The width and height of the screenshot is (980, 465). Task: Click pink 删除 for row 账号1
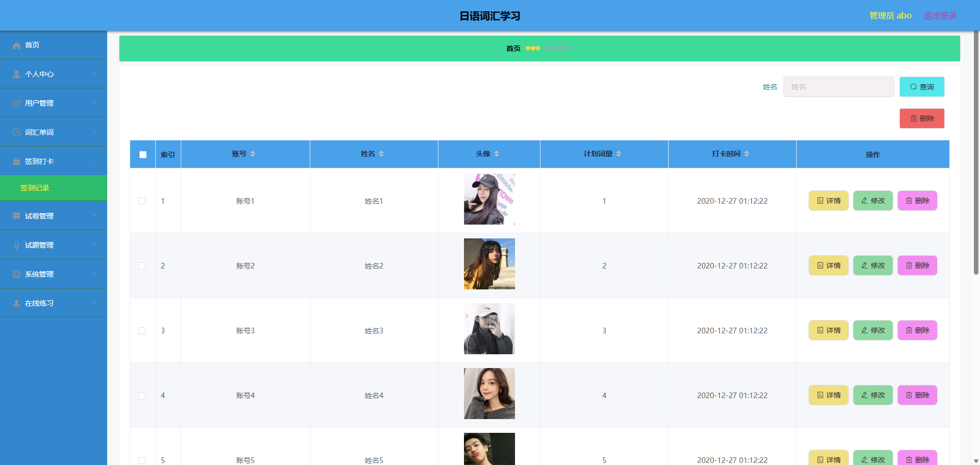(x=917, y=201)
